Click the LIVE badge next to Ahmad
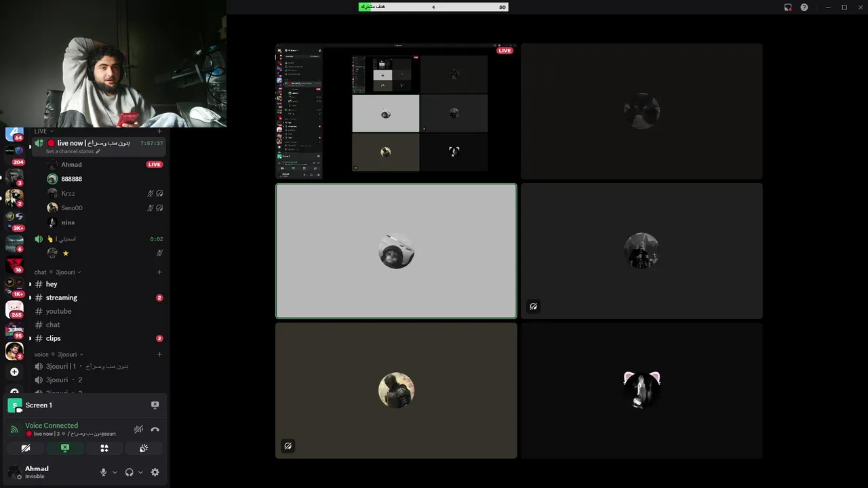 [155, 165]
